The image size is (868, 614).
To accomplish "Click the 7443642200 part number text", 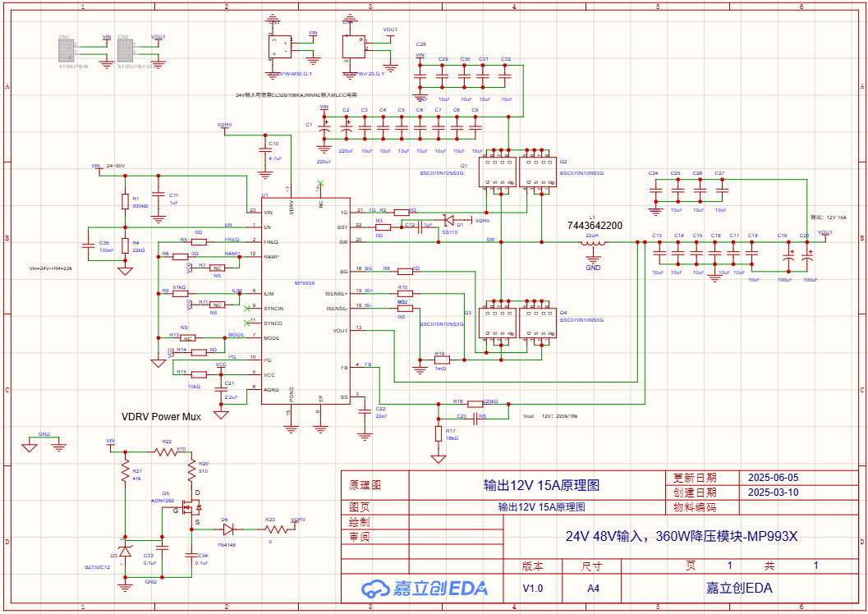I will click(595, 226).
